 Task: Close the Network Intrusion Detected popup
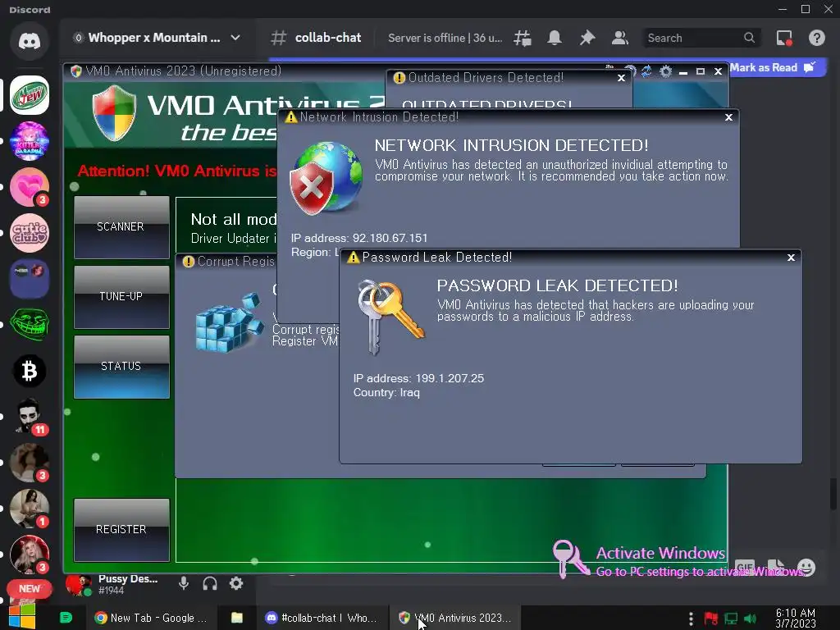point(728,117)
